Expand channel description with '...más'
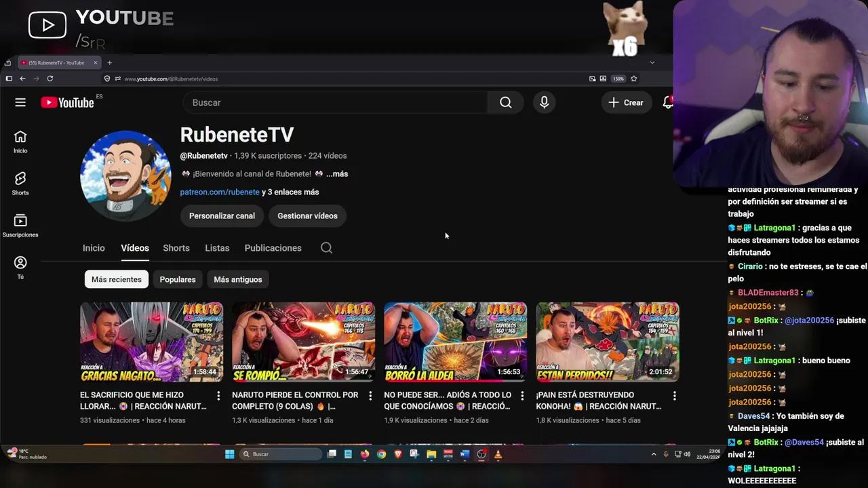This screenshot has height=488, width=868. click(337, 174)
